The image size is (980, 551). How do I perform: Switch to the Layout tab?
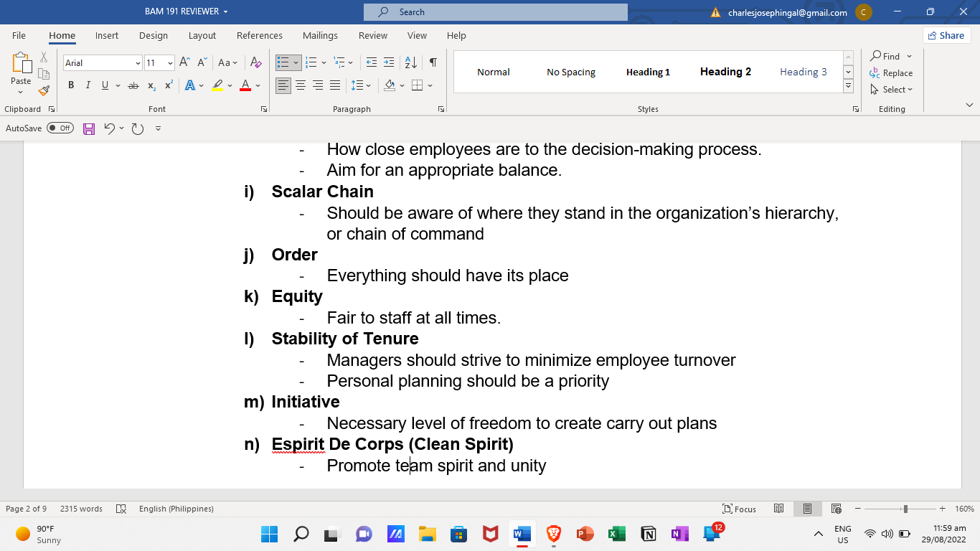tap(202, 35)
